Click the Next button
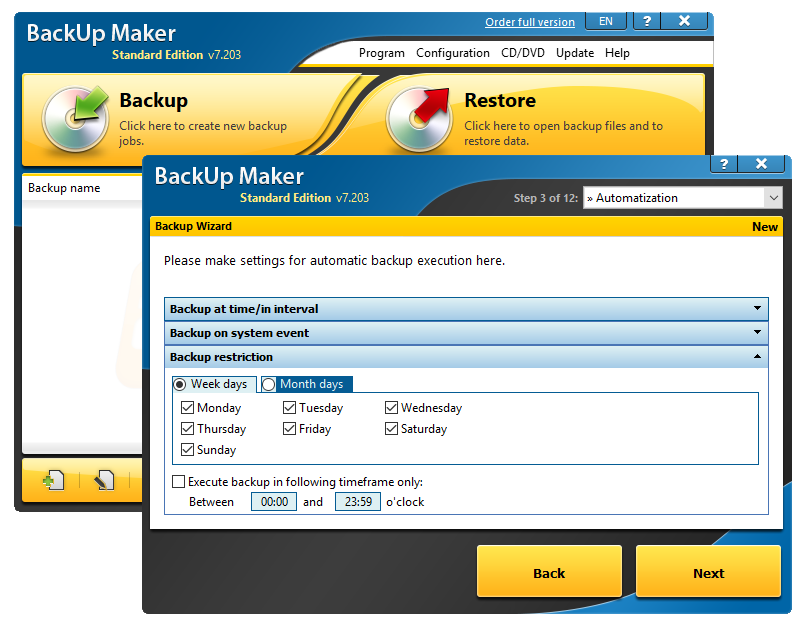Viewport: 808px width, 629px height. point(708,573)
